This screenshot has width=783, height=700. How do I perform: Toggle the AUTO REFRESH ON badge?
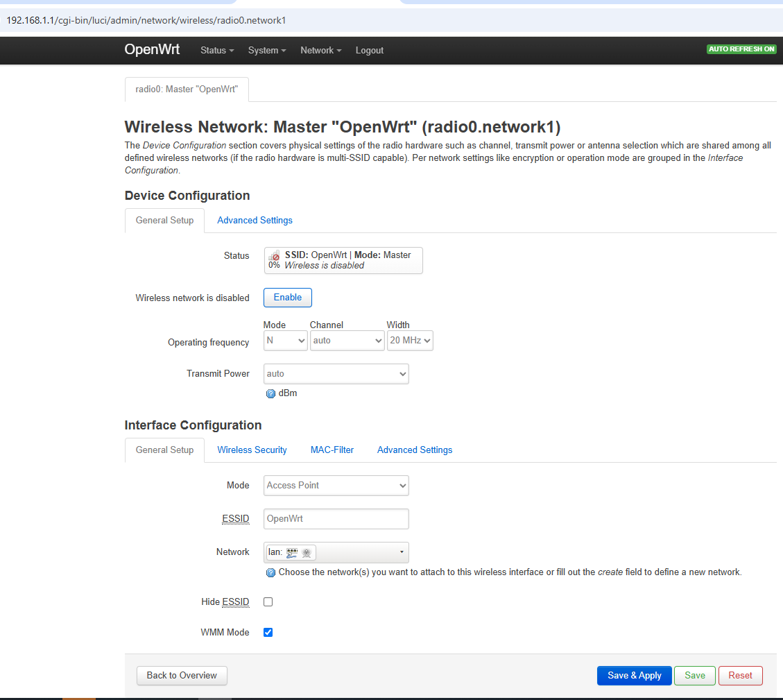pyautogui.click(x=741, y=49)
